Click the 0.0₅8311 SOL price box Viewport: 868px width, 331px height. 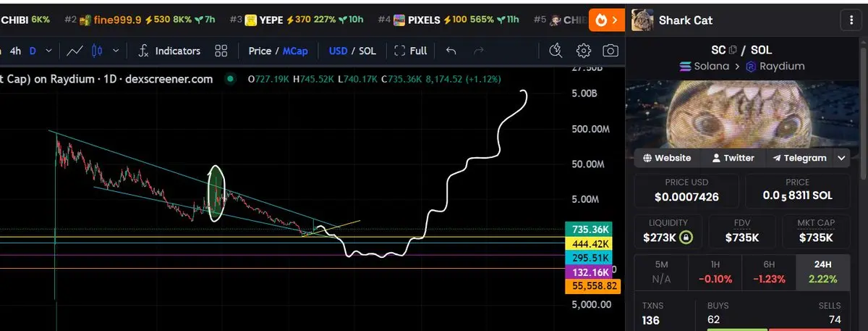[797, 190]
